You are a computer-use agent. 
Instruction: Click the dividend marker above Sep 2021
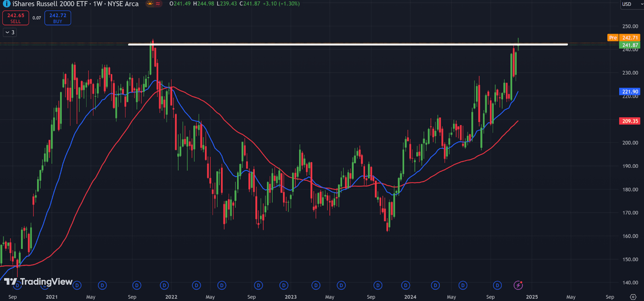tap(137, 285)
